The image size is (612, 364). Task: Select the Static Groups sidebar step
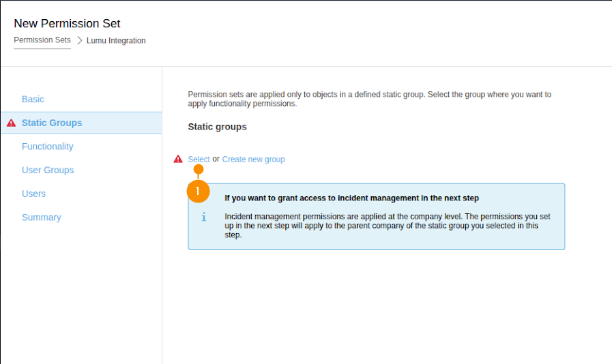coord(52,123)
